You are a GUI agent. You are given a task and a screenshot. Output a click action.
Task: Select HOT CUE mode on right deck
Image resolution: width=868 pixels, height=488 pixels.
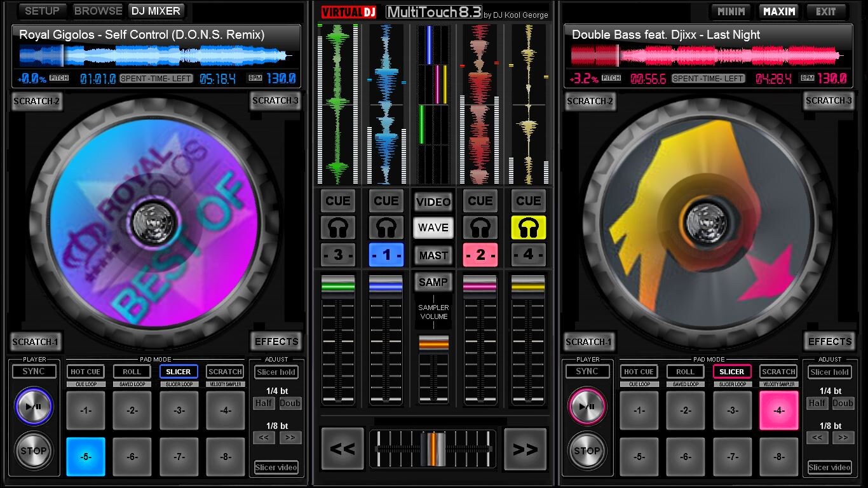[x=638, y=371]
